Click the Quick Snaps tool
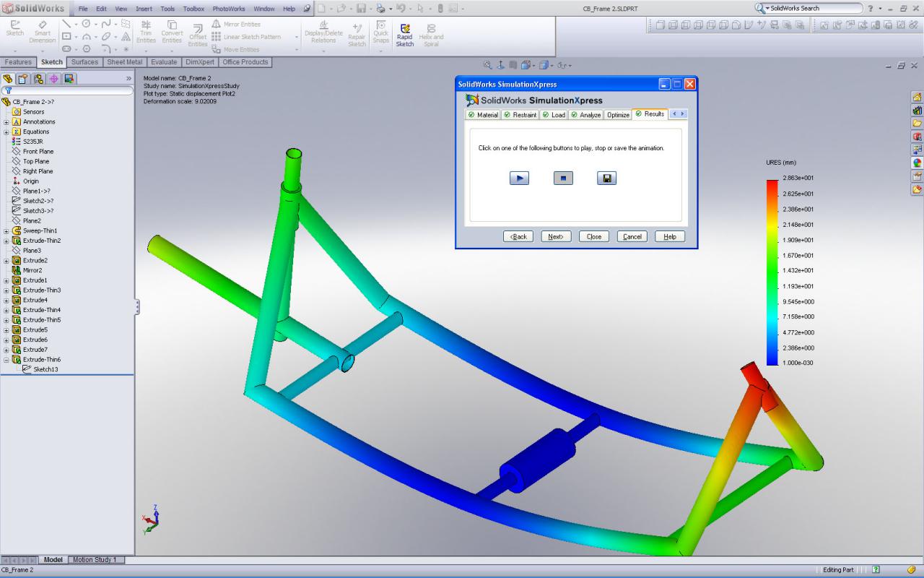924x578 pixels. point(380,33)
